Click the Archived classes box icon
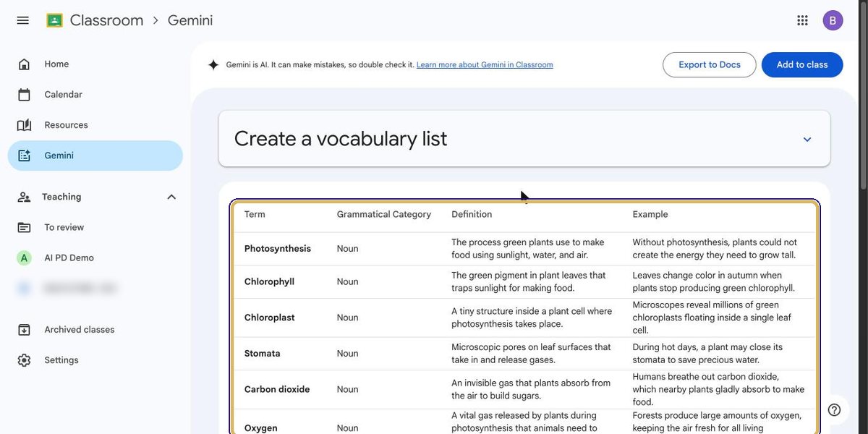The height and width of the screenshot is (434, 868). [x=24, y=330]
